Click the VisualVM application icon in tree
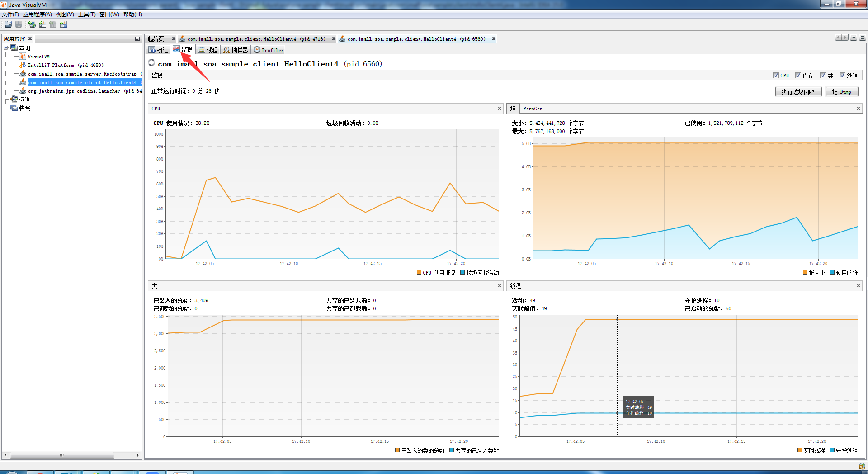The height and width of the screenshot is (474, 868). point(23,57)
